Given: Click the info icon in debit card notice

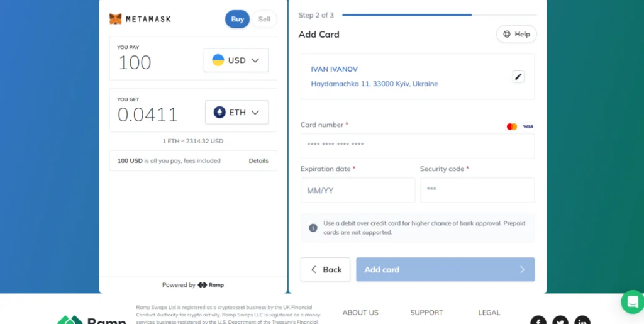Looking at the screenshot, I should coord(313,228).
